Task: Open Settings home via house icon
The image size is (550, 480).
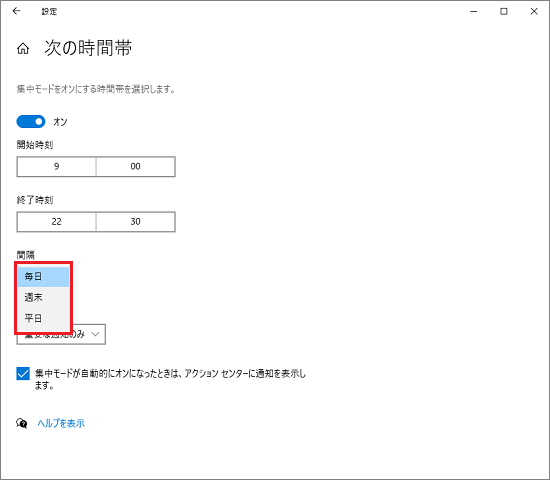Action: point(23,48)
